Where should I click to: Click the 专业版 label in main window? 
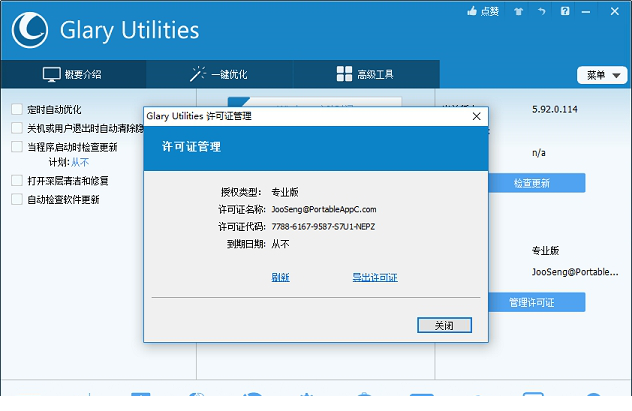[545, 251]
